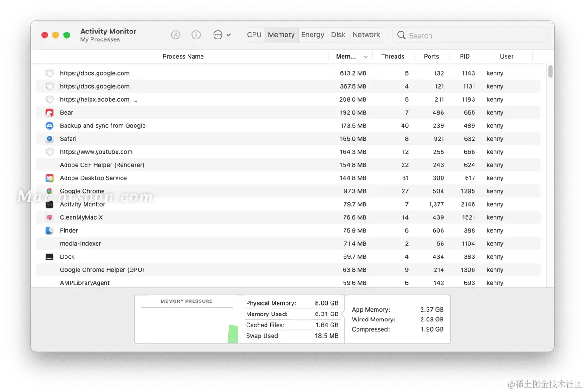Click the Finder face icon
The width and height of the screenshot is (585, 392).
(x=50, y=230)
